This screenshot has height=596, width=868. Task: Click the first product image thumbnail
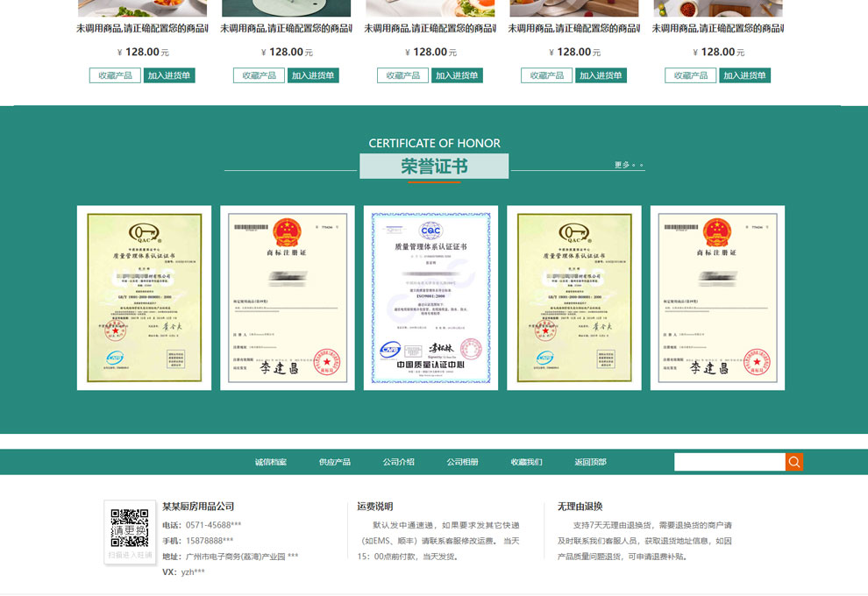(142, 8)
